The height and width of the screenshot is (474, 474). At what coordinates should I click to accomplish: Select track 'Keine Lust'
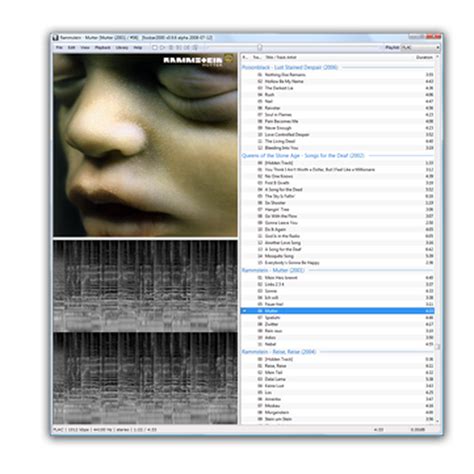coord(337,386)
